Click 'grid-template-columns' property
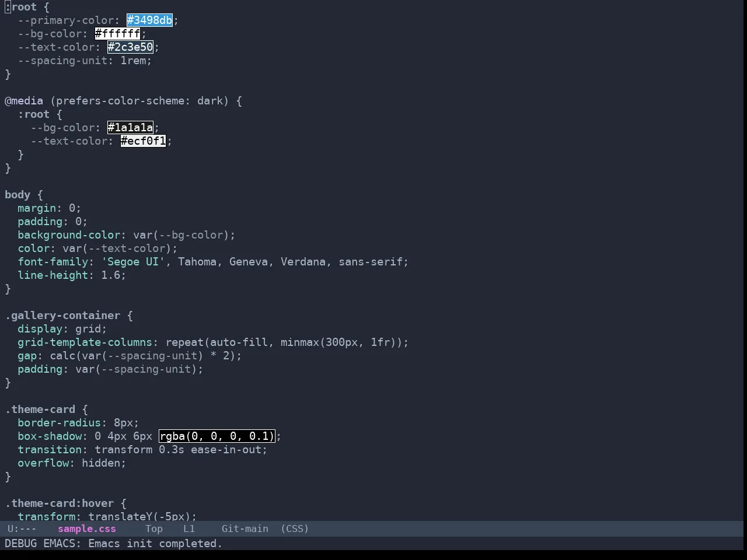 click(85, 342)
